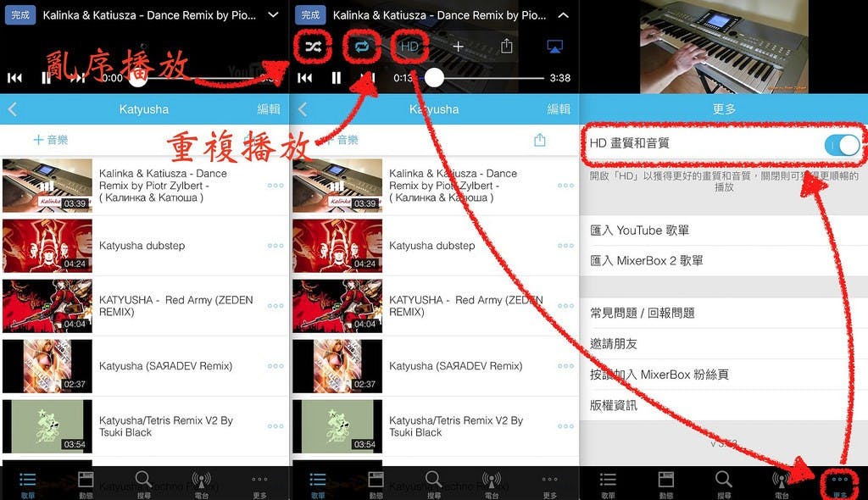Go back from Katyusha playlist in left screen

(x=13, y=109)
